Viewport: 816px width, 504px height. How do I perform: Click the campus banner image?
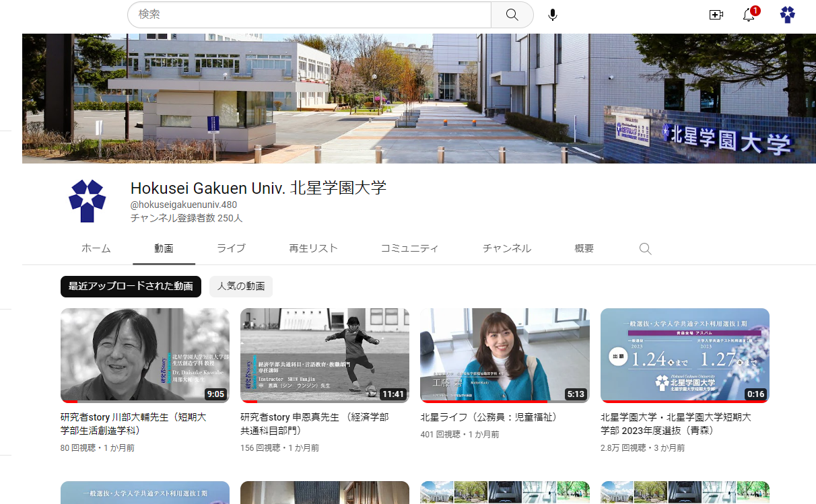click(x=419, y=98)
